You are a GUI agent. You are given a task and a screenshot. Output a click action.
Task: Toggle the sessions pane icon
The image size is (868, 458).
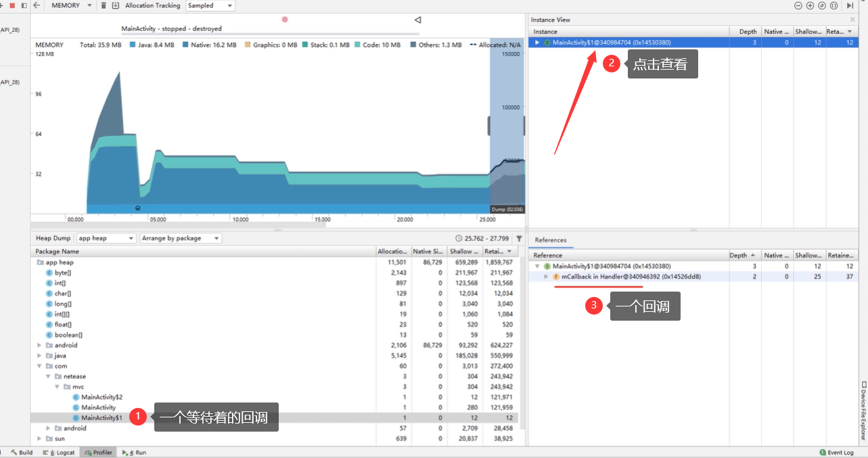24,5
